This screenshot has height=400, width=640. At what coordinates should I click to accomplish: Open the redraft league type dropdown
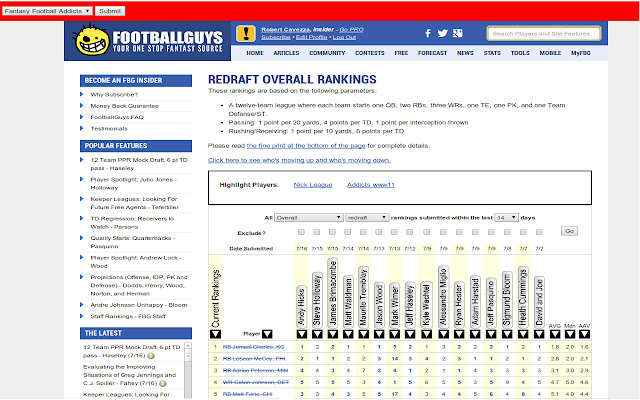pyautogui.click(x=367, y=218)
